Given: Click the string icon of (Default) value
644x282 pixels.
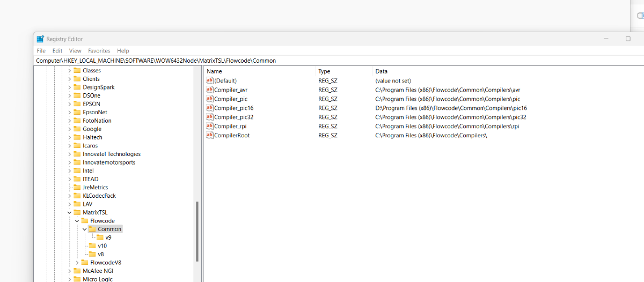Looking at the screenshot, I should tap(210, 80).
